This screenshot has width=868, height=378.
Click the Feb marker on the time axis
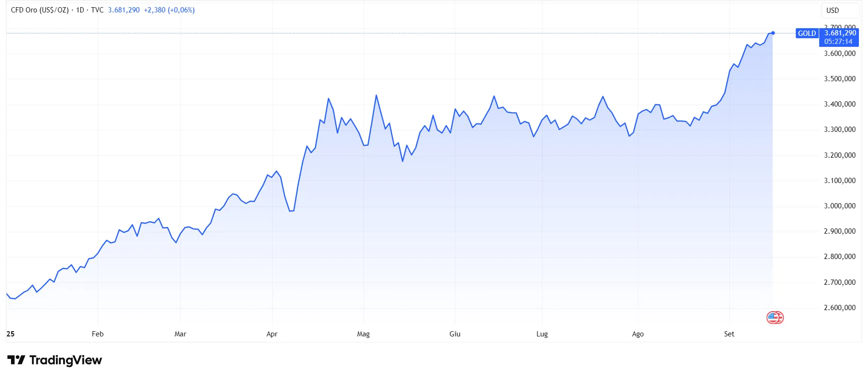pyautogui.click(x=98, y=334)
